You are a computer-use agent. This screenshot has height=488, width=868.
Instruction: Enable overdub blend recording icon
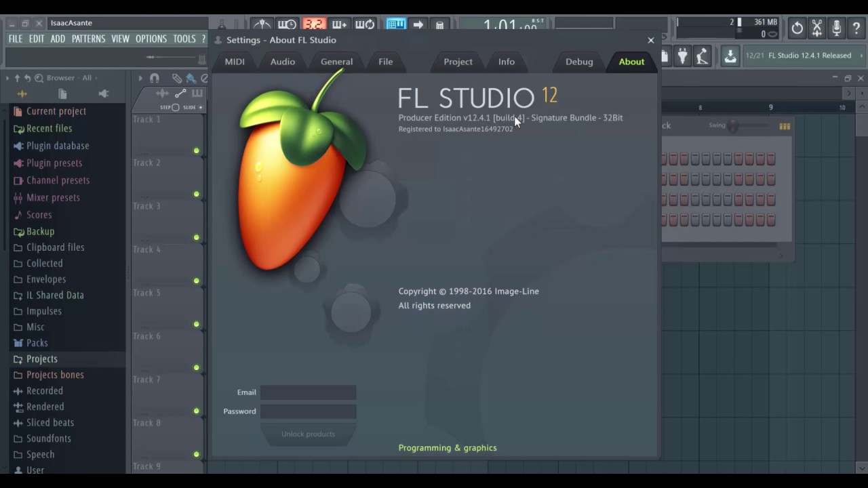(339, 25)
